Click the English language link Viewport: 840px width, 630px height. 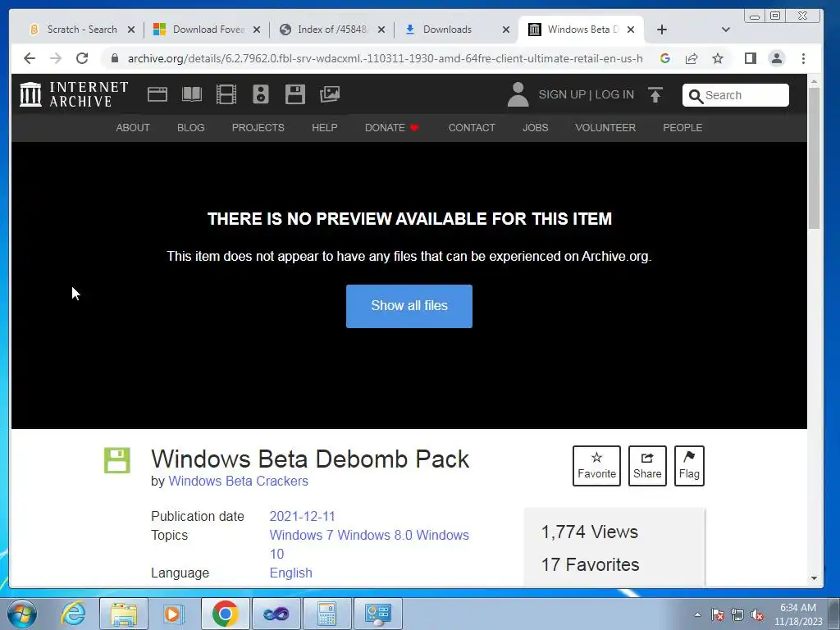[291, 573]
